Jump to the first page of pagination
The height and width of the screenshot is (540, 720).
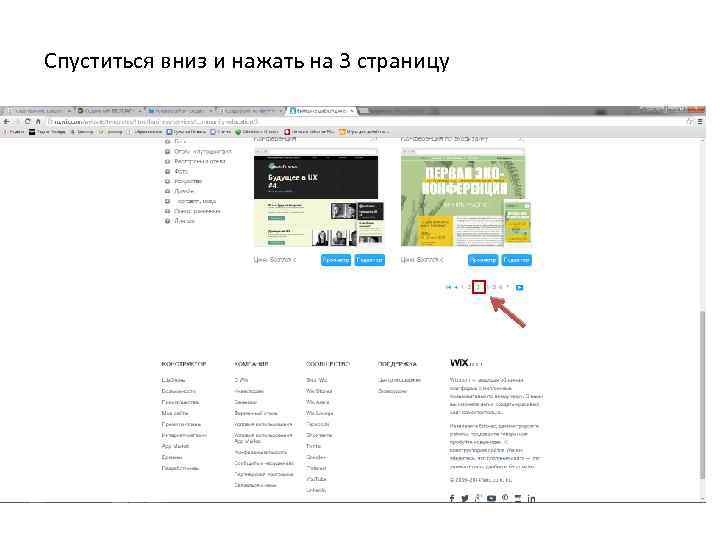coord(448,287)
